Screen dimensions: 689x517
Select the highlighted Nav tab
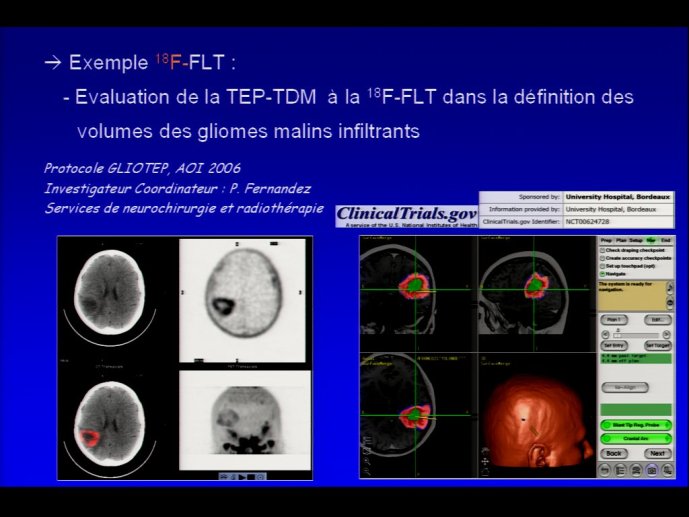651,240
